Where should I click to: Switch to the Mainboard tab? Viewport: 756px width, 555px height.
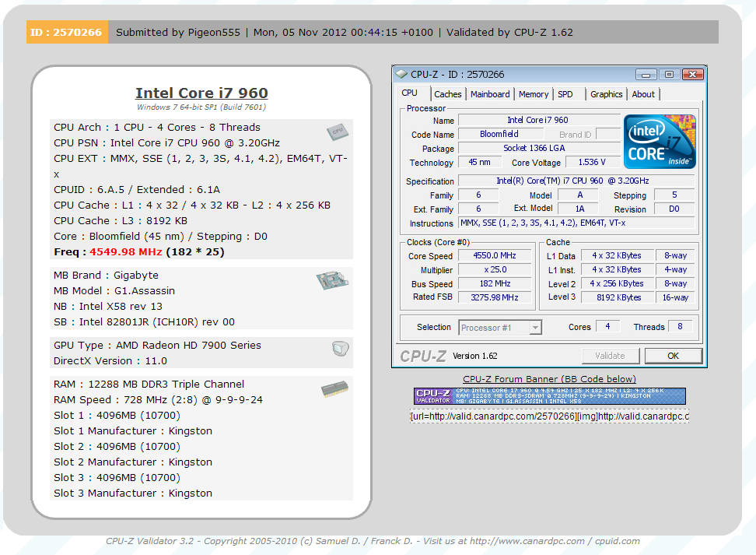490,94
